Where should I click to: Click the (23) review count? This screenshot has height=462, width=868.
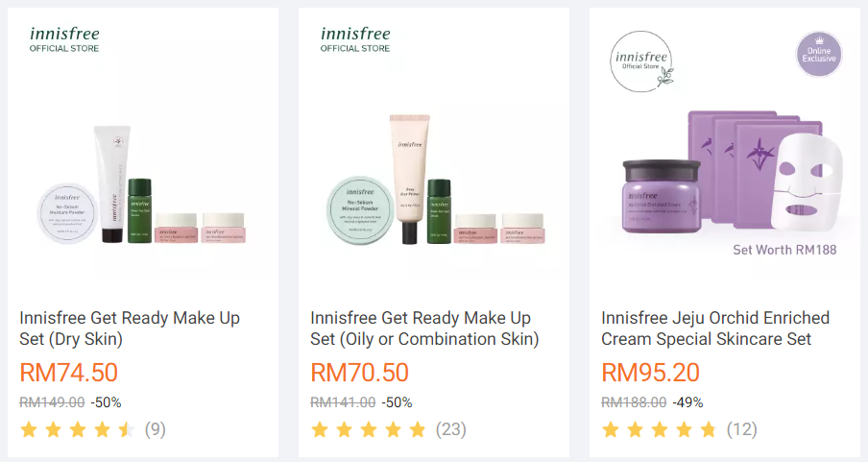tap(450, 429)
